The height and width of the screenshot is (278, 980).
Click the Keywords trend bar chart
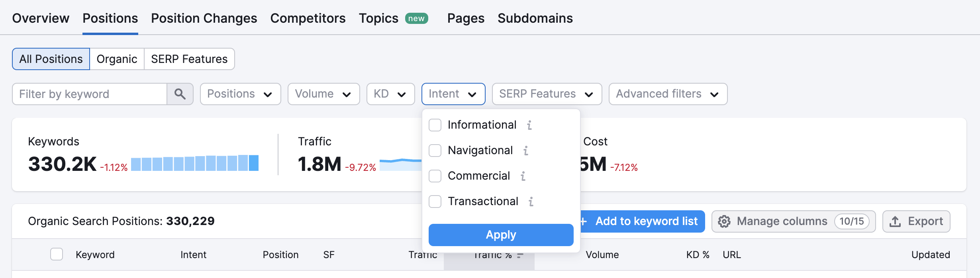click(x=195, y=163)
